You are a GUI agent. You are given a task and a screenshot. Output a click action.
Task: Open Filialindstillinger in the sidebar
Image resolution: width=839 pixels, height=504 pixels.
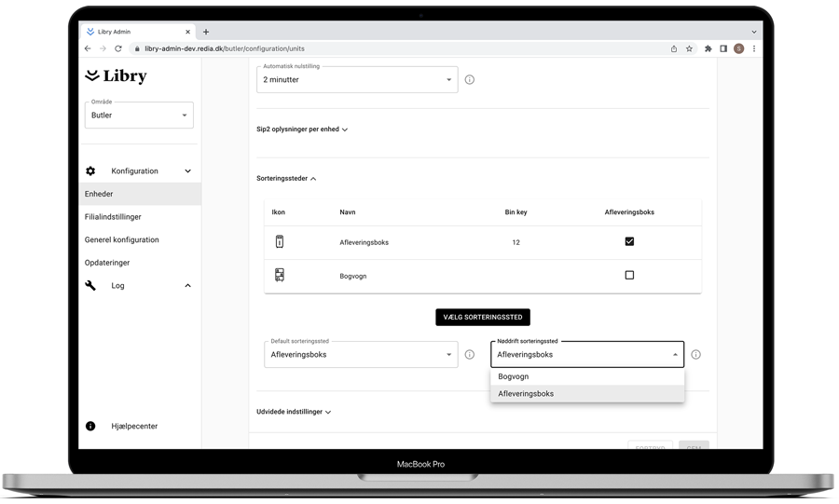[113, 217]
